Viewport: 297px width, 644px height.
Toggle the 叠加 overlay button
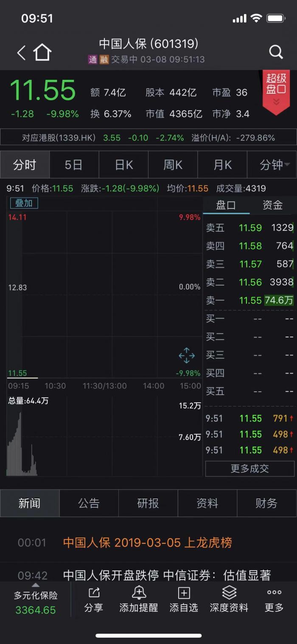[x=24, y=203]
